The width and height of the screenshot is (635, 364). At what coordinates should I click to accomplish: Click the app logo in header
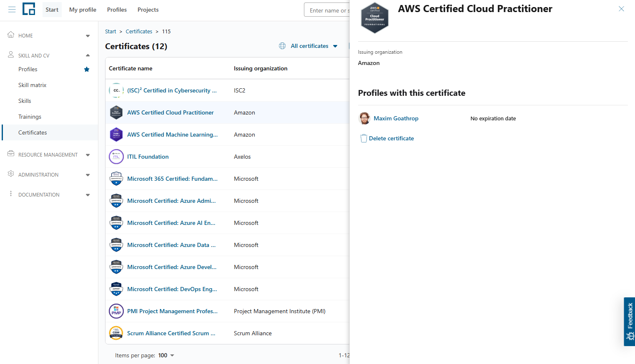point(29,9)
